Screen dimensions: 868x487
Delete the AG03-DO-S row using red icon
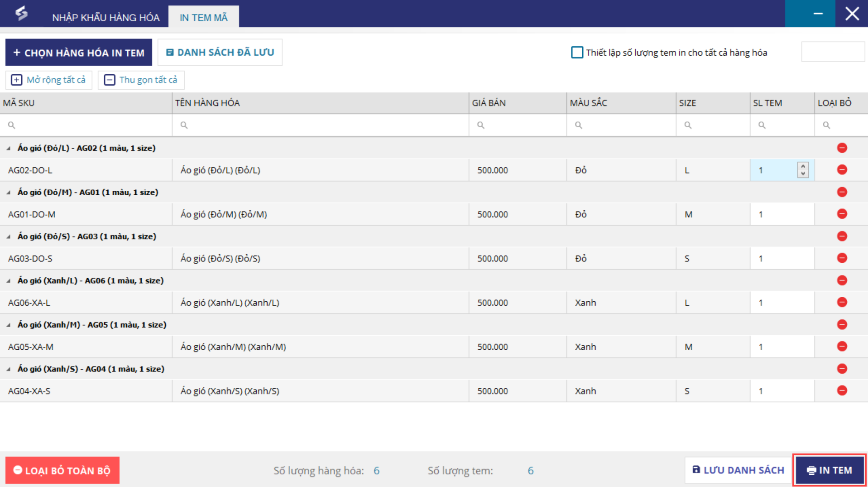[842, 258]
